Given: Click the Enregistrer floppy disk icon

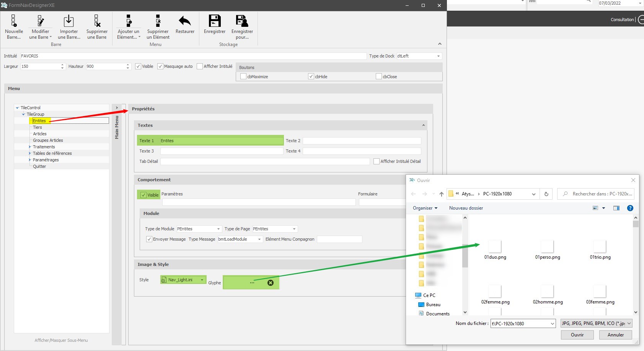Looking at the screenshot, I should pos(214,21).
